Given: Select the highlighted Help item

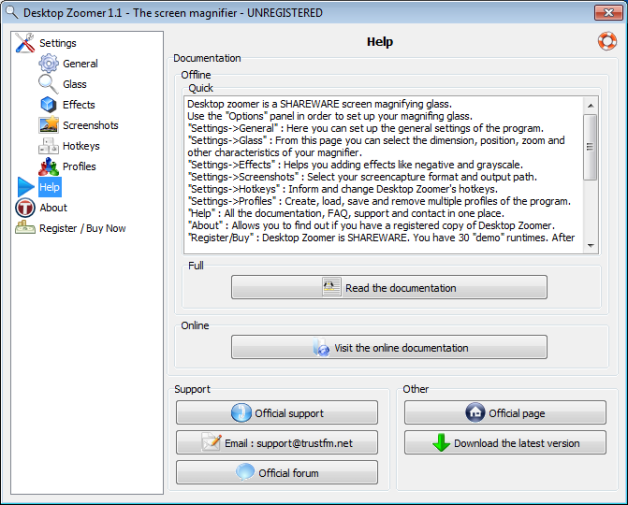Looking at the screenshot, I should click(x=50, y=187).
